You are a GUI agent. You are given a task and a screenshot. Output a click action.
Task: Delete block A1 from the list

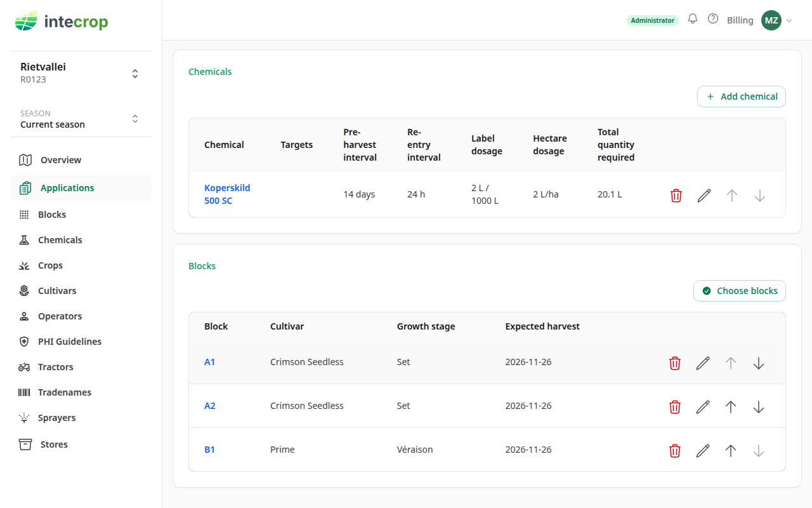click(x=675, y=363)
